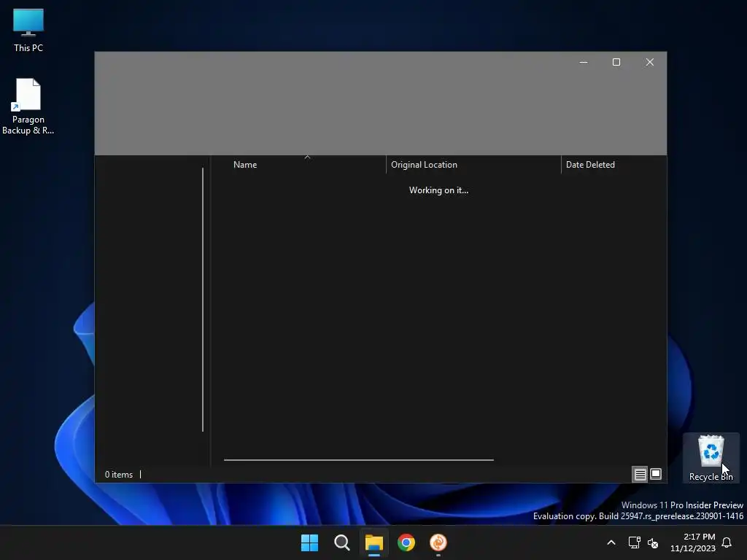
Task: Switch to large thumbnails view in the status bar
Action: (x=656, y=474)
